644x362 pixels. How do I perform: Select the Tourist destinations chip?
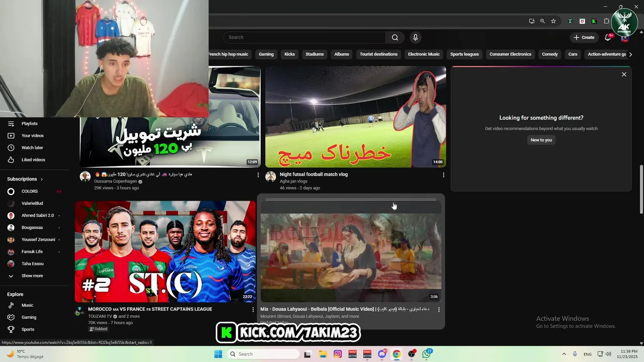[x=378, y=54]
